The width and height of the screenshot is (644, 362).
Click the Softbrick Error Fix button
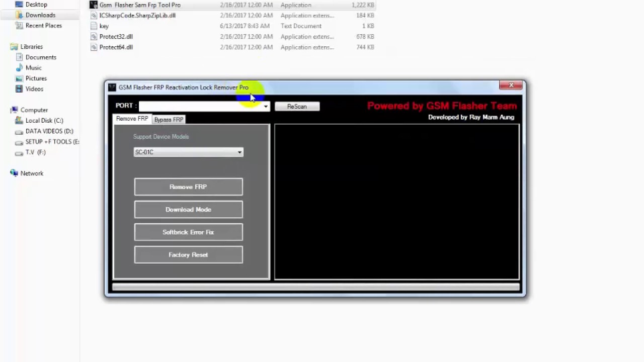[x=188, y=232]
